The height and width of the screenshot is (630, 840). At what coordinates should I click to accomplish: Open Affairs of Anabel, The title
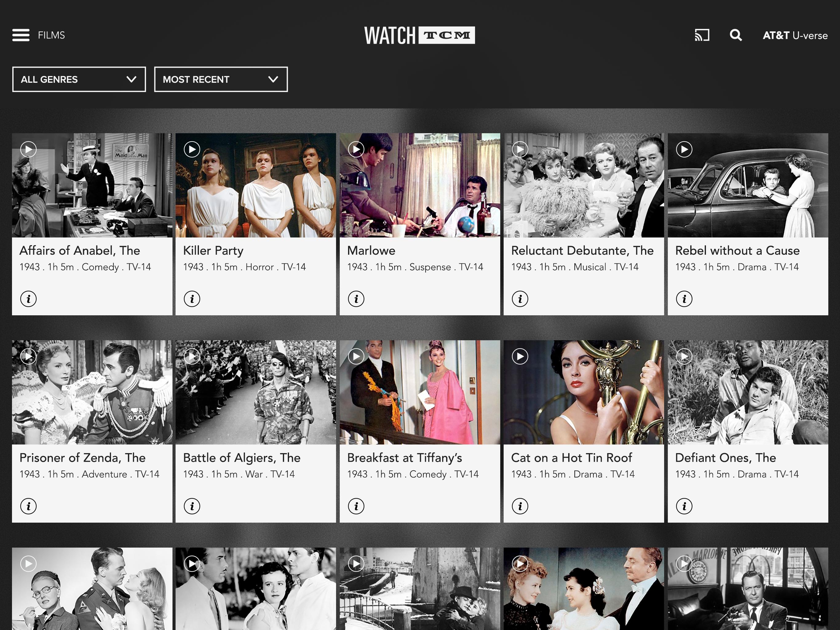(80, 250)
